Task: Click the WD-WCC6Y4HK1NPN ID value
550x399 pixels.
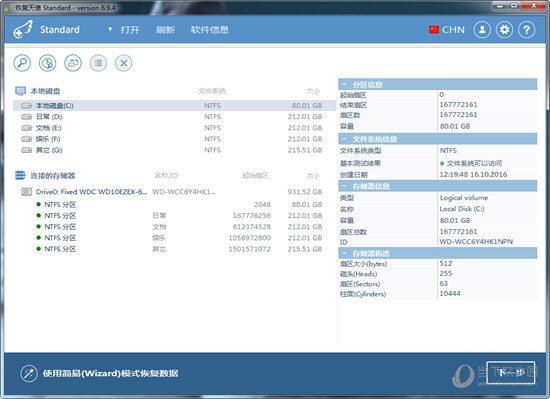Action: click(x=476, y=242)
